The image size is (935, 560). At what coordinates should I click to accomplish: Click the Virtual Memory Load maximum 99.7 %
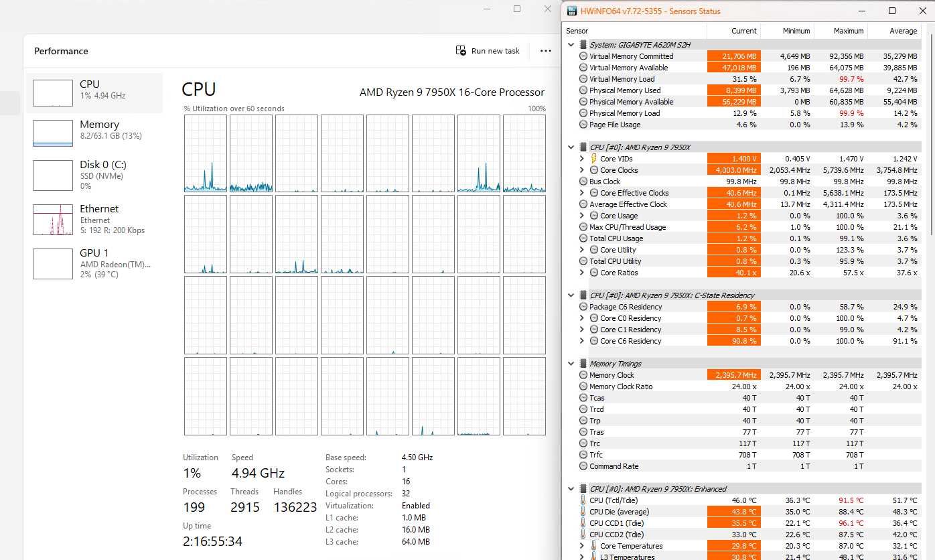[x=851, y=79]
